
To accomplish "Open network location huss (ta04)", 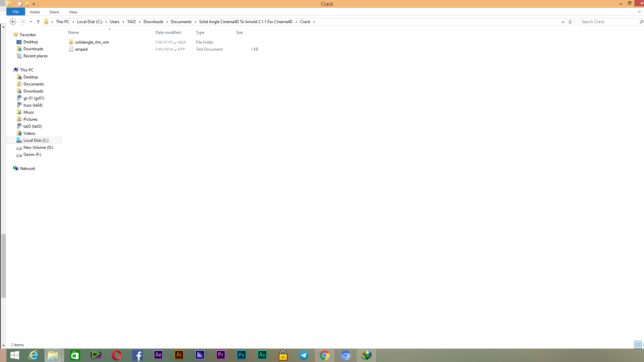I will point(33,105).
